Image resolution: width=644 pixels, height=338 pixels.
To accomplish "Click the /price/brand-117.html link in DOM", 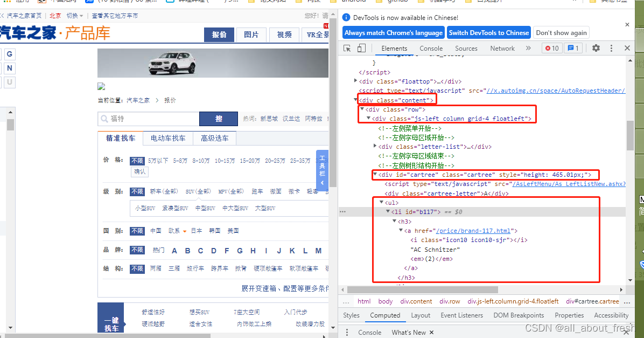I will point(473,231).
